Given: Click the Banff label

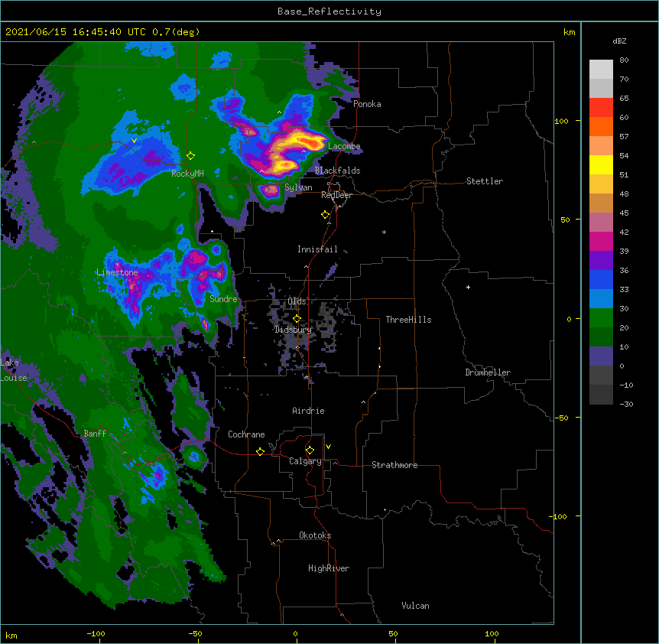Looking at the screenshot, I should (x=95, y=434).
